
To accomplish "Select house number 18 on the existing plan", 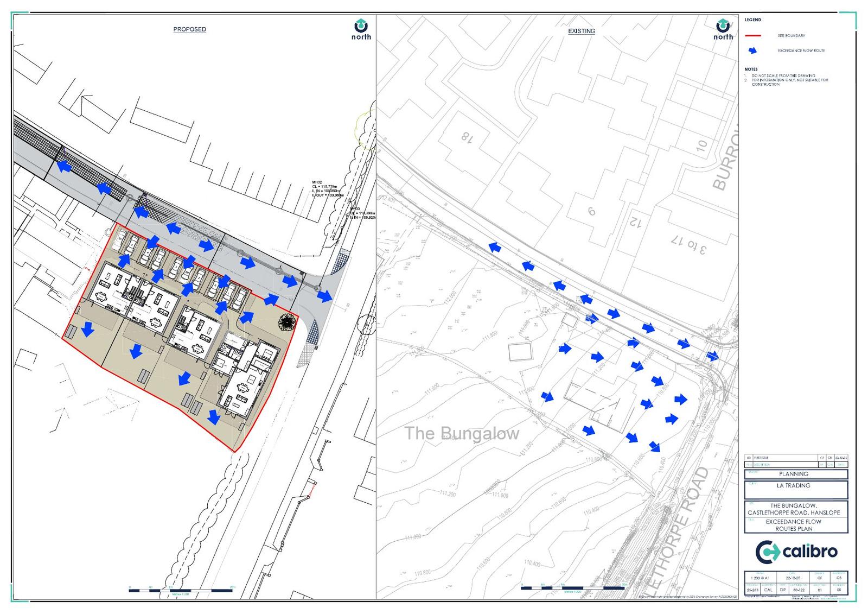I will pos(467,136).
